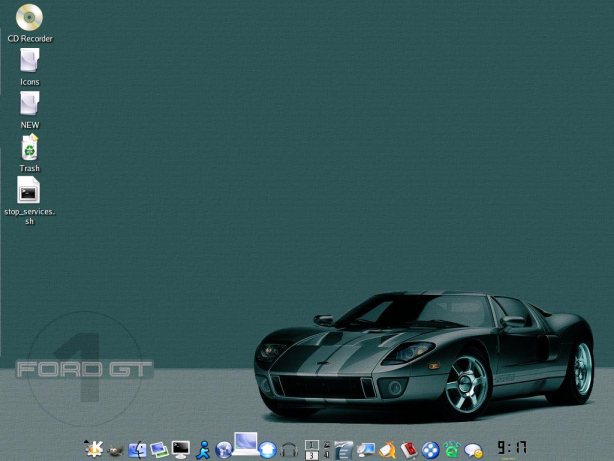Launch the terminal monitor icon in panel
The height and width of the screenshot is (461, 614).
point(181,450)
